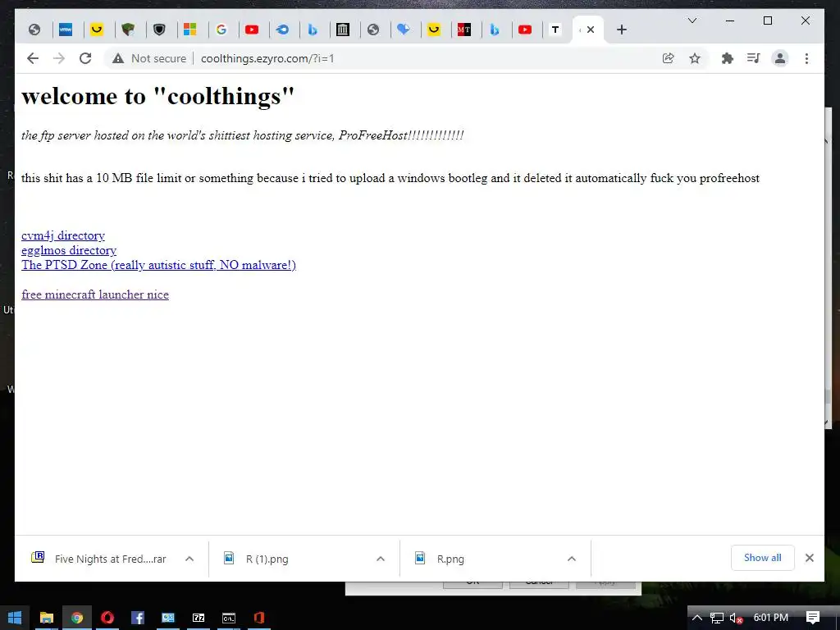Go back to the previous page

[x=33, y=58]
